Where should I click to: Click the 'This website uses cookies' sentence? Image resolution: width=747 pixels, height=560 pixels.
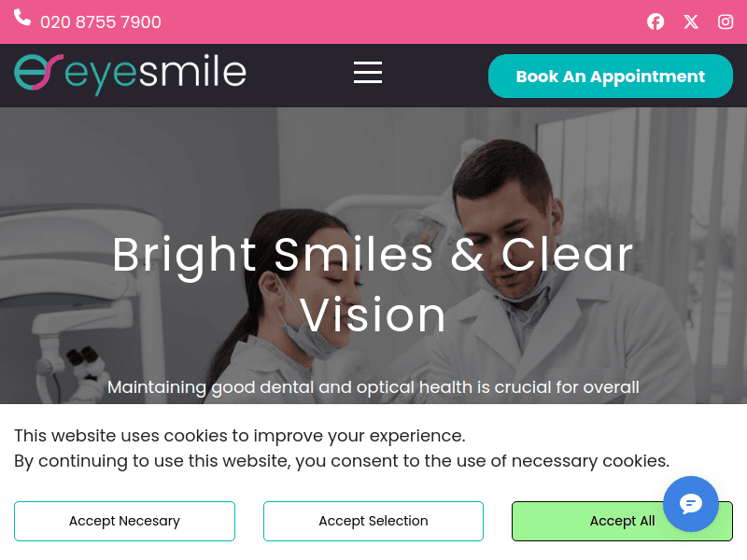[x=240, y=436]
